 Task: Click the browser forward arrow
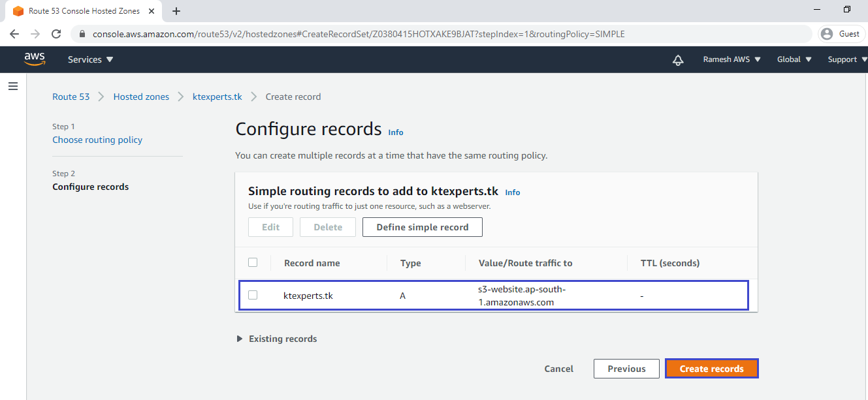(x=35, y=34)
